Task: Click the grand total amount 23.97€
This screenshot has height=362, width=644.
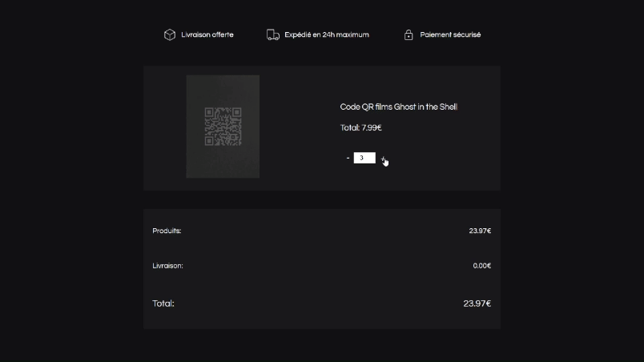Action: coord(477,304)
